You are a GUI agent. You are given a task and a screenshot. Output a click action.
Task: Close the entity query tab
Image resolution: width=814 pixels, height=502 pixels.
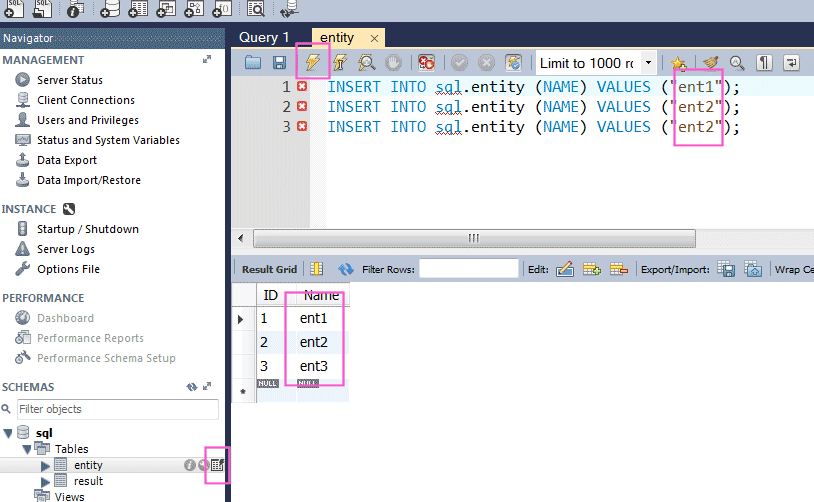374,38
